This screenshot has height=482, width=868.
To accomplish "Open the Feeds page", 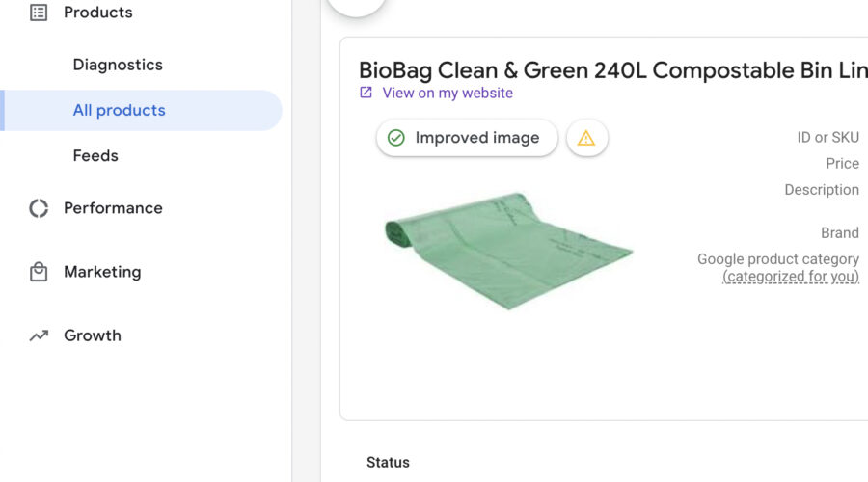I will coord(95,155).
